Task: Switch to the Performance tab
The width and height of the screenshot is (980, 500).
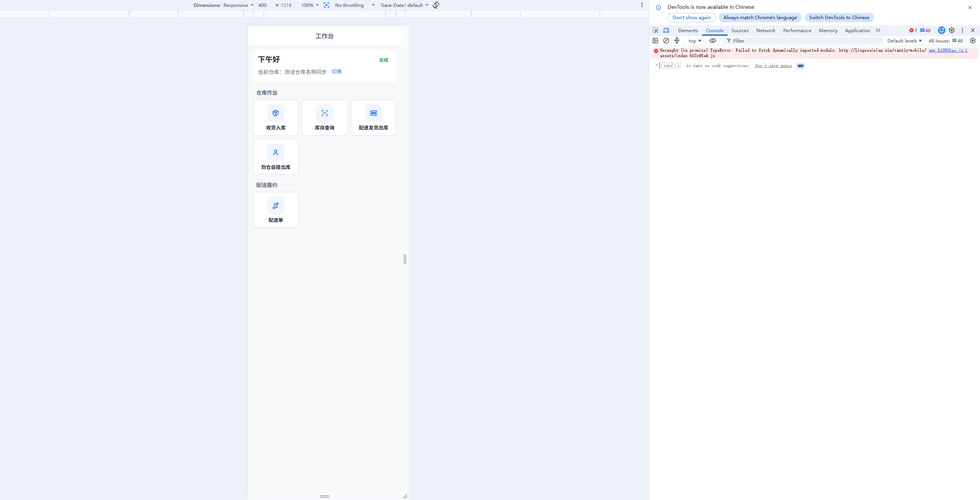Action: (x=797, y=30)
